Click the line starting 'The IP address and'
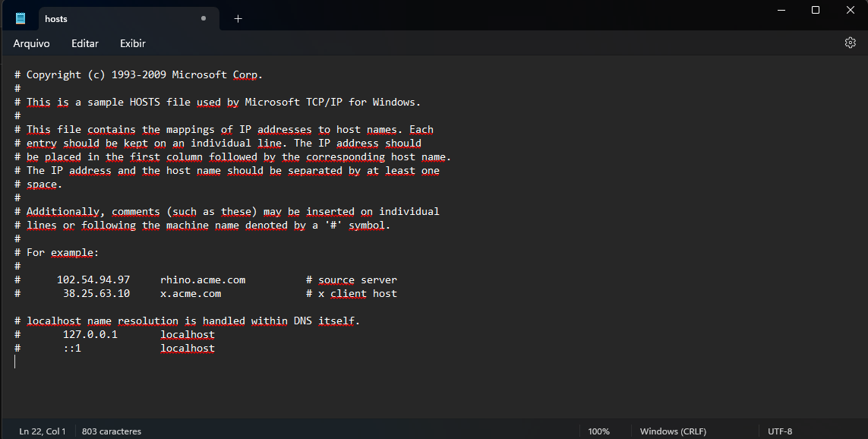868x439 pixels. pyautogui.click(x=227, y=170)
